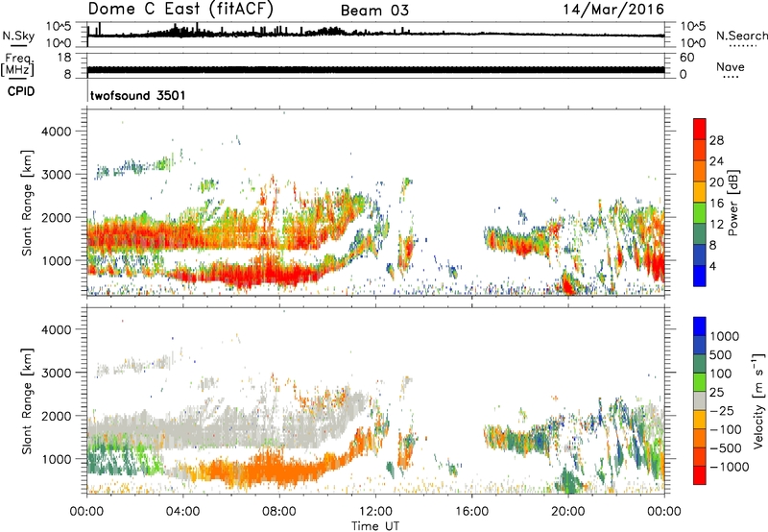
Task: Click the 'Dome C East (fitACF)' title
Action: point(180,9)
